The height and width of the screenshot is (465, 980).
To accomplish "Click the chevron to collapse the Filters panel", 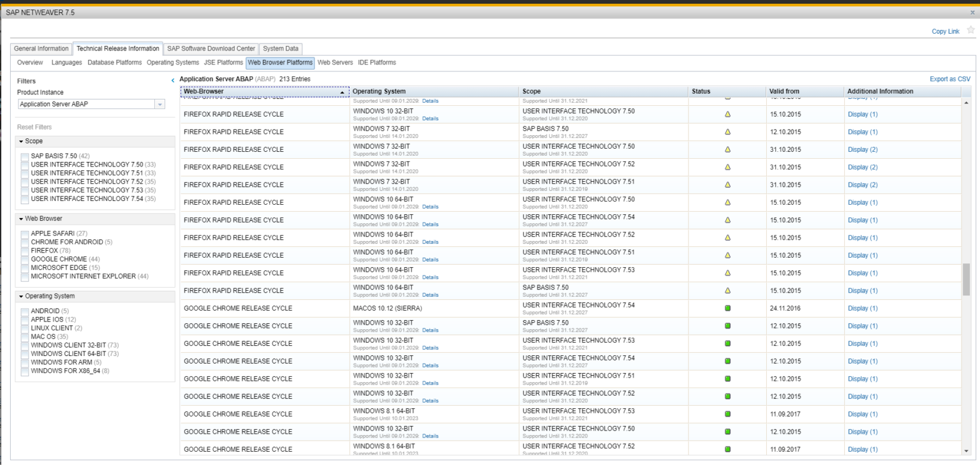I will 172,80.
